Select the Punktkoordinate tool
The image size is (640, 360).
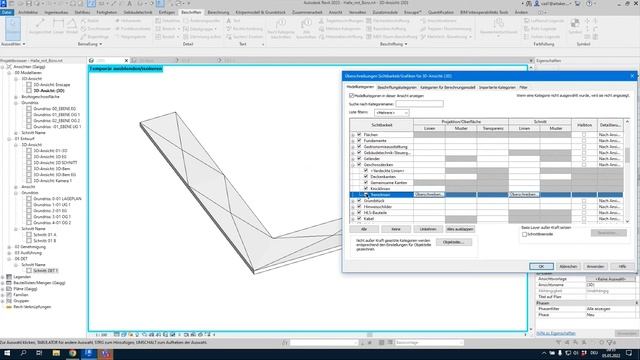point(133,29)
